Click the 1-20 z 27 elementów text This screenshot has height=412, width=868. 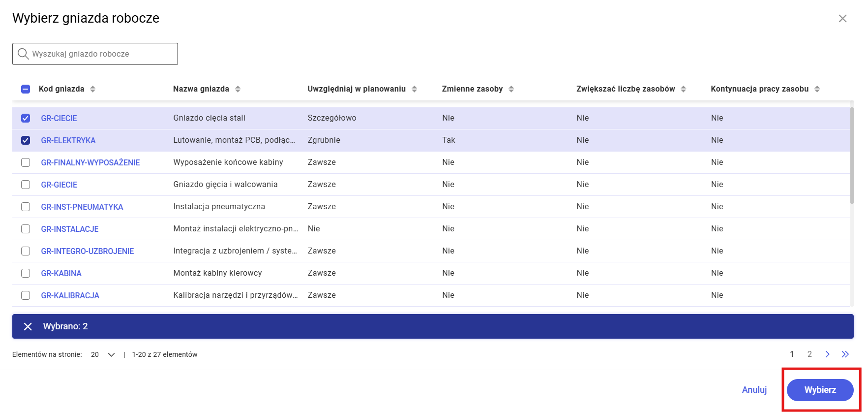tap(165, 354)
